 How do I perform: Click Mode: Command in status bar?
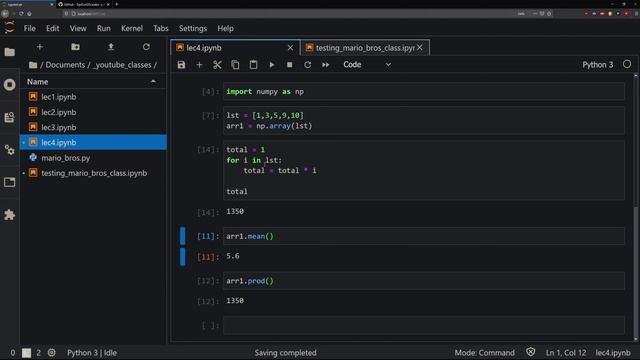[x=484, y=353]
